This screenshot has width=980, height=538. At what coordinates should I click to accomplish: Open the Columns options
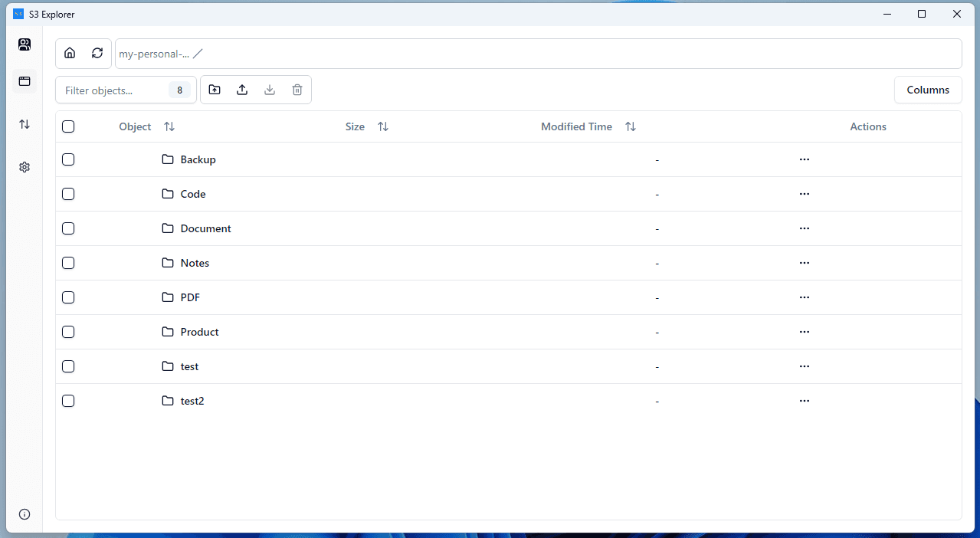[927, 90]
